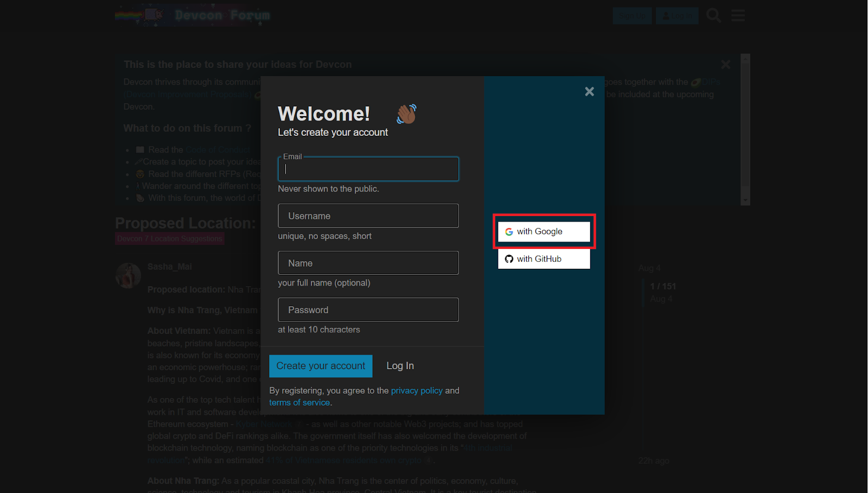Open the hamburger menu in the header

coord(738,16)
